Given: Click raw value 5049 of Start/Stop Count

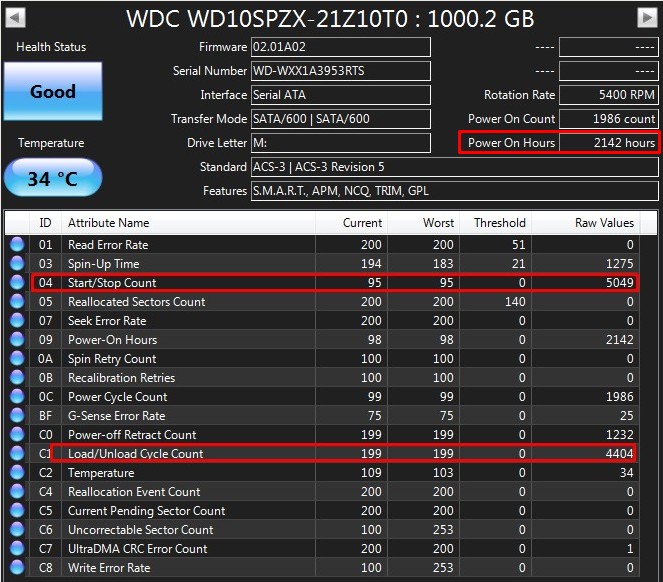Looking at the screenshot, I should [x=619, y=283].
